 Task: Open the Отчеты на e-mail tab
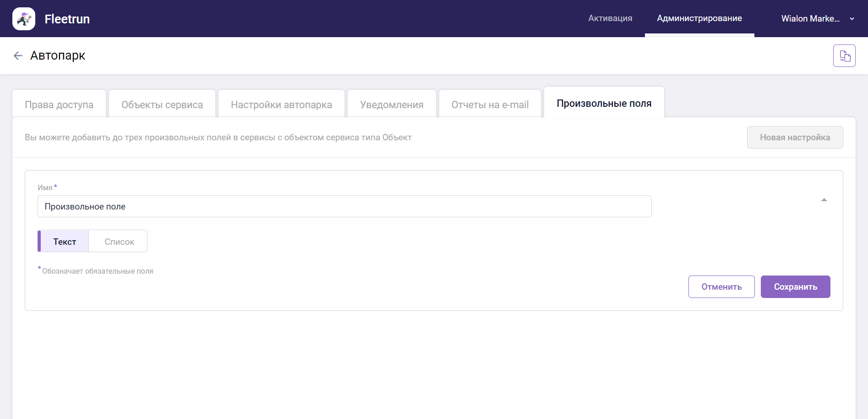pyautogui.click(x=490, y=104)
